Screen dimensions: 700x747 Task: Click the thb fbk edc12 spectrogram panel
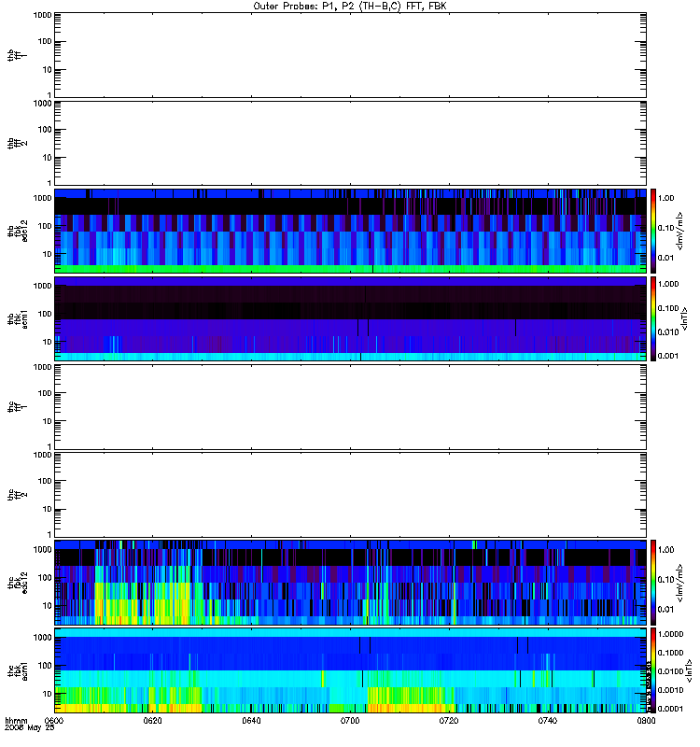coord(350,231)
